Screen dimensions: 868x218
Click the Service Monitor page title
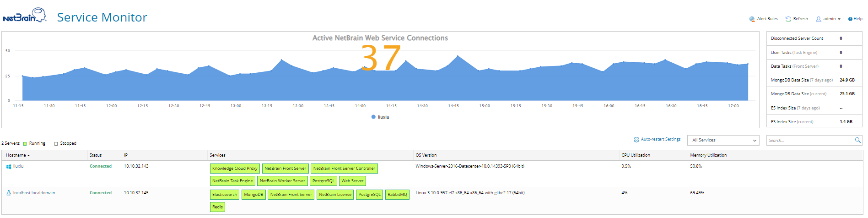102,17
